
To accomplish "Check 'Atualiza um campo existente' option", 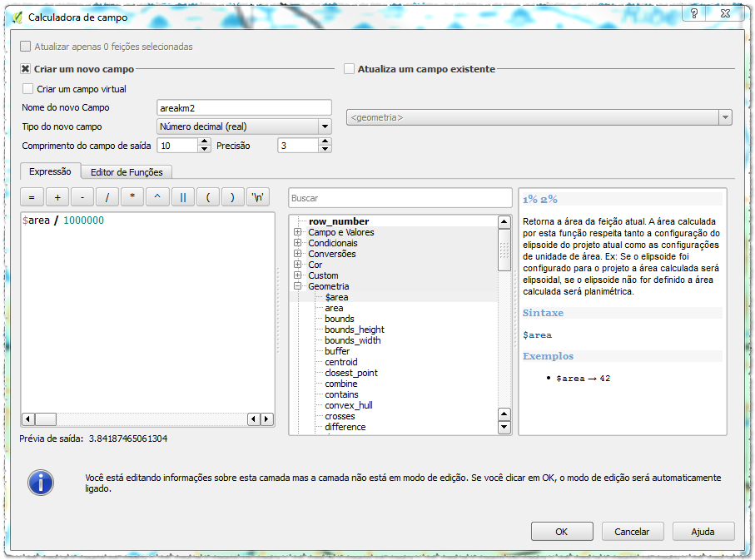I will pos(349,69).
